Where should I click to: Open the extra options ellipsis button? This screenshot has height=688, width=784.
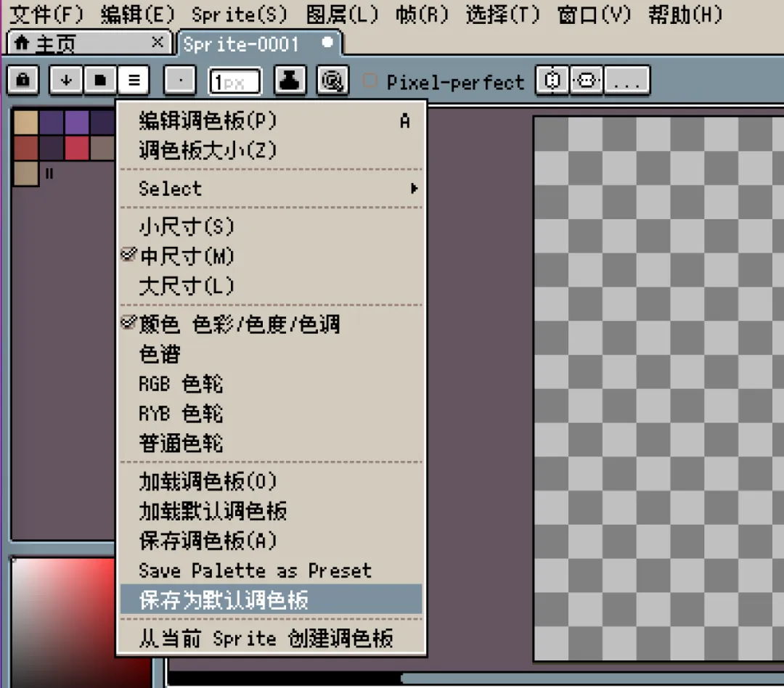pos(627,80)
